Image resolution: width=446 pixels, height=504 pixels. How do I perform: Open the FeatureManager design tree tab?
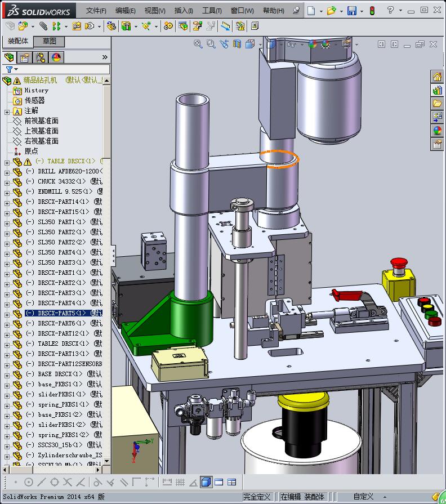click(9, 57)
